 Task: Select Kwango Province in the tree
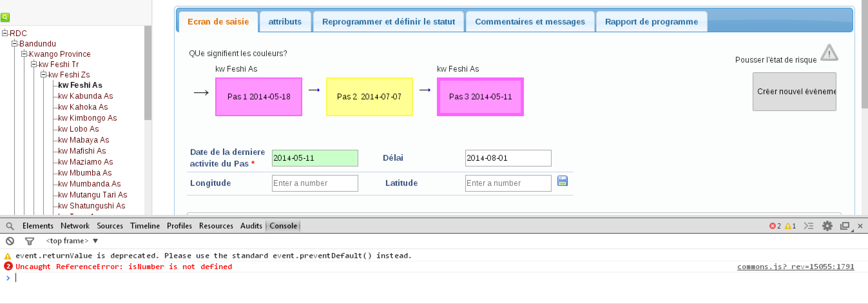point(60,54)
